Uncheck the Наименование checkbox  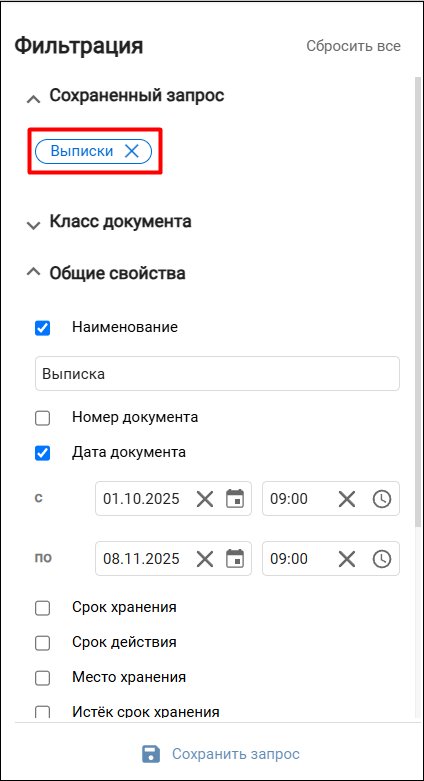[42, 328]
